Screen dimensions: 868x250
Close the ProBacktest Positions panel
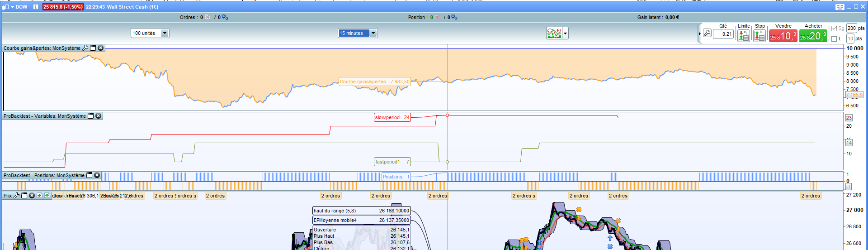(x=97, y=175)
